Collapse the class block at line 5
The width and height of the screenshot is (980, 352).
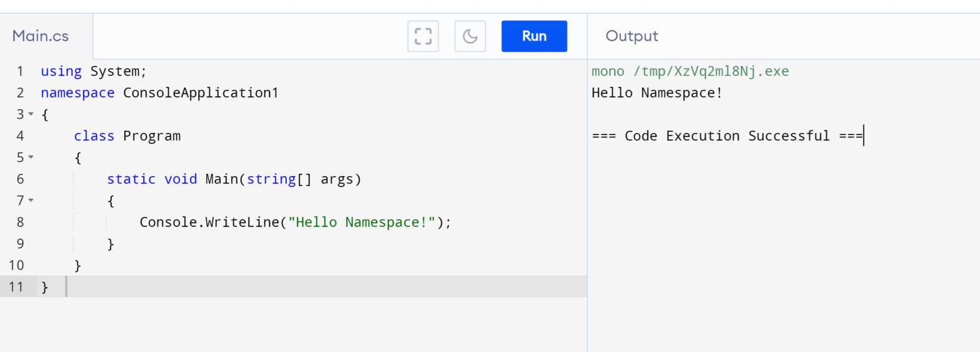pyautogui.click(x=31, y=157)
